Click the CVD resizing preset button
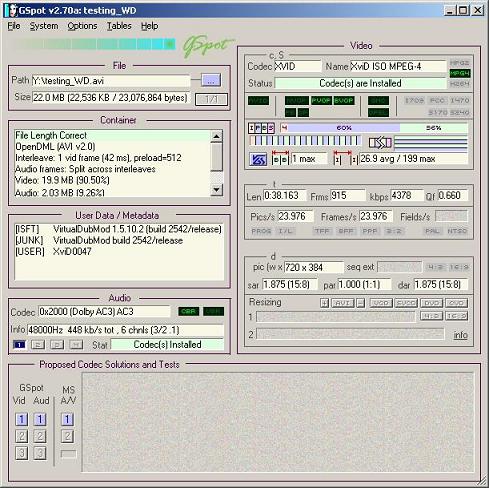 [457, 303]
